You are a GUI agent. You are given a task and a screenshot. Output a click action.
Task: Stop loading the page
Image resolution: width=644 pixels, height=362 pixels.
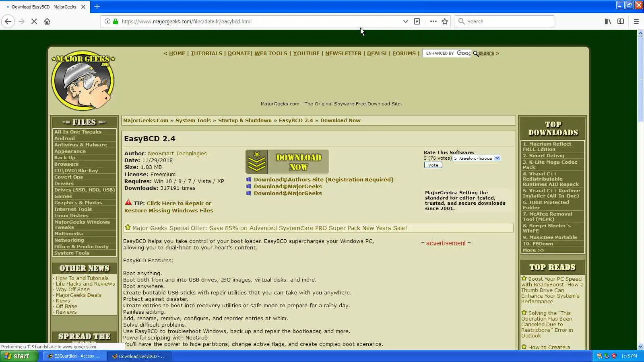(34, 21)
